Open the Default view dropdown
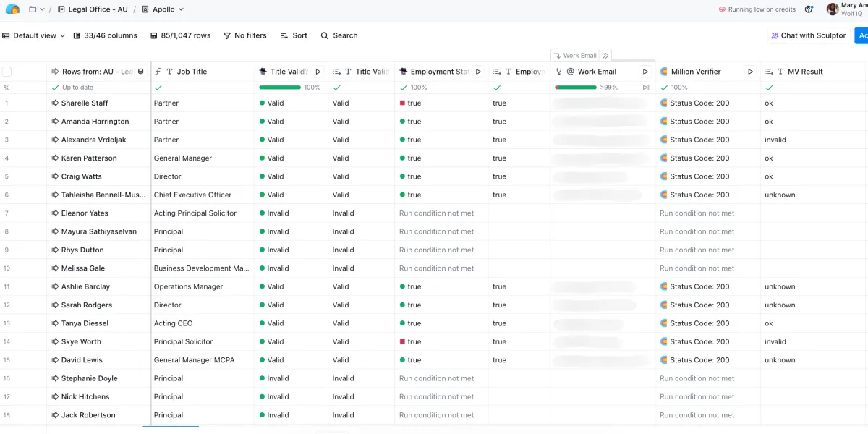The width and height of the screenshot is (868, 434). pos(34,35)
